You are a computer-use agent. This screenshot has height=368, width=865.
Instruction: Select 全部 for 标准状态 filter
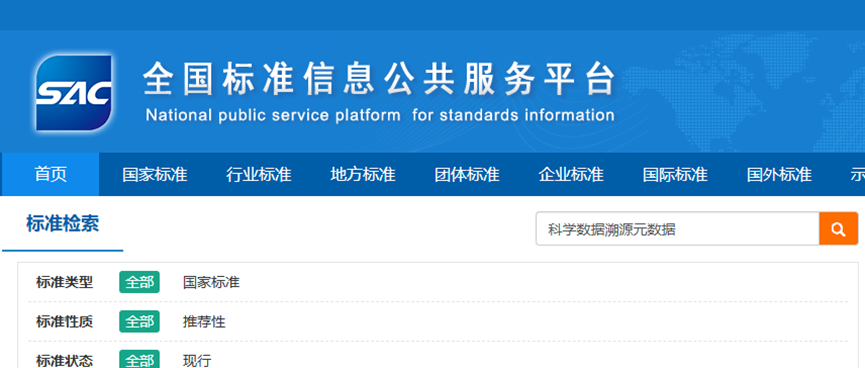click(139, 360)
